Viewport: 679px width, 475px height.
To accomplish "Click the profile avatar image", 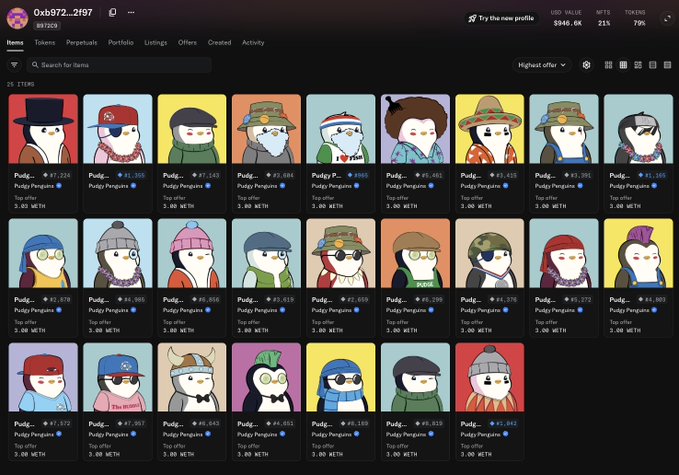I will 17,18.
